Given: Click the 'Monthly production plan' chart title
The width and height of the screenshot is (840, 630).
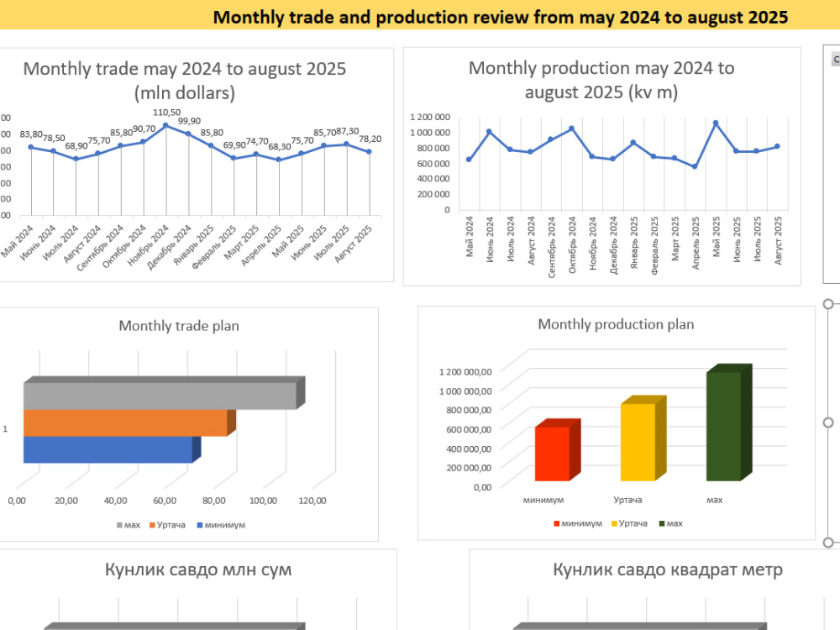Looking at the screenshot, I should tap(616, 324).
